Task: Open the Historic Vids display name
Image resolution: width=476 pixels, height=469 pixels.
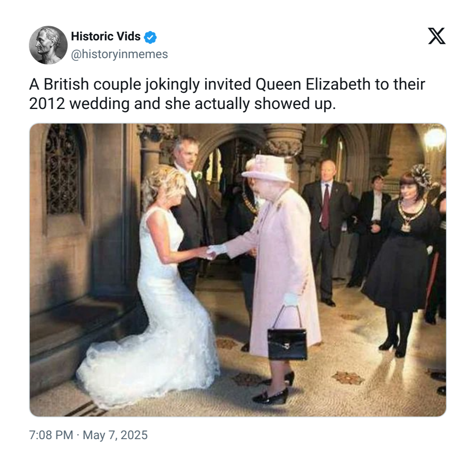Action: click(106, 36)
